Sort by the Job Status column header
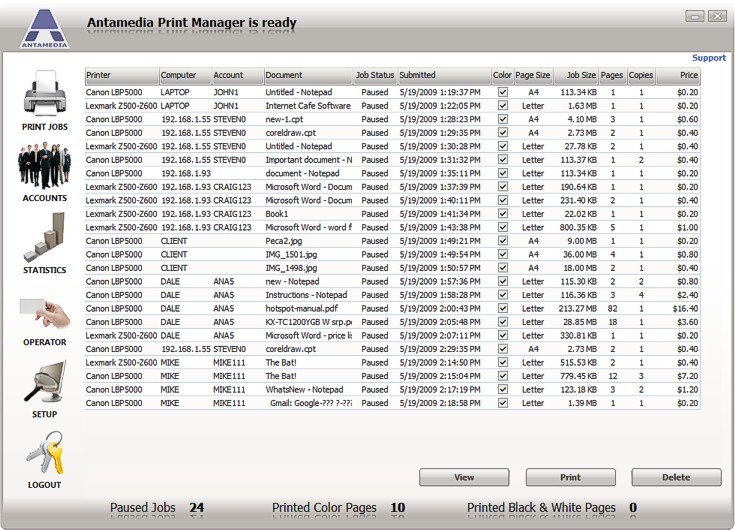This screenshot has width=735, height=530. (375, 75)
